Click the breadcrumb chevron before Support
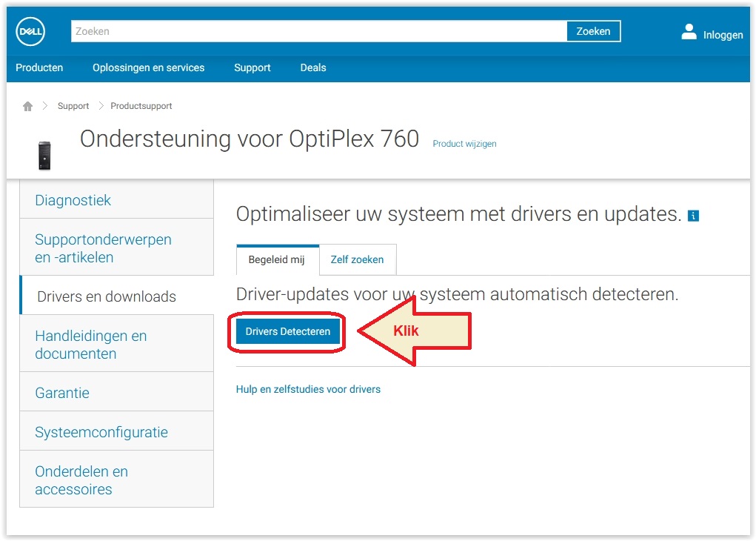 point(45,106)
